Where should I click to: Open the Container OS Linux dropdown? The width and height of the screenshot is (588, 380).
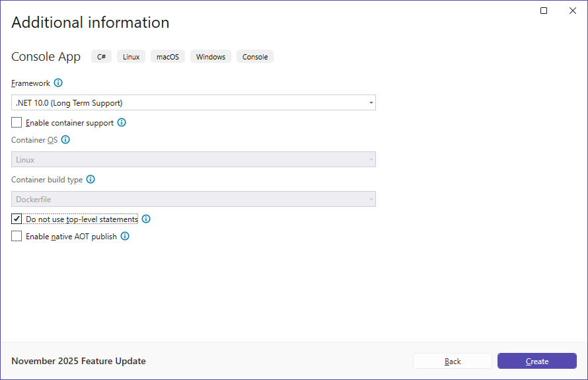[x=194, y=160]
